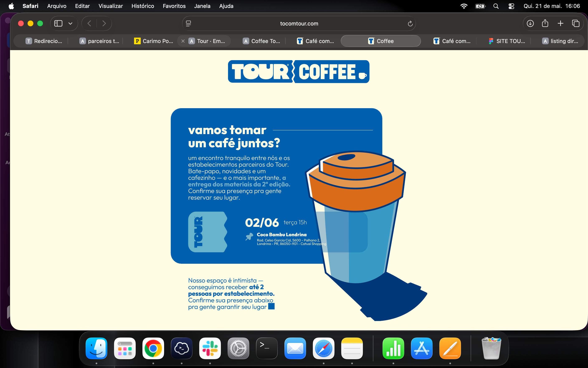
Task: Go back to previous page
Action: (89, 23)
